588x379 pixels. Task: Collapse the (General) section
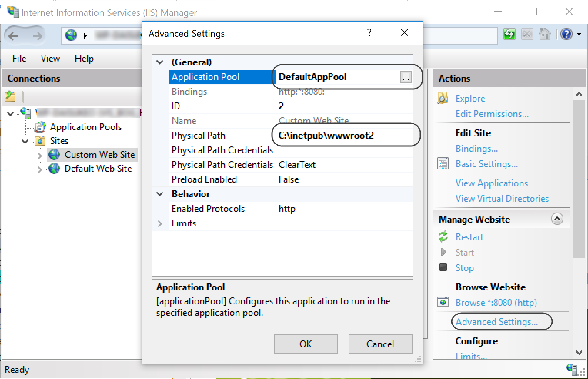(160, 62)
